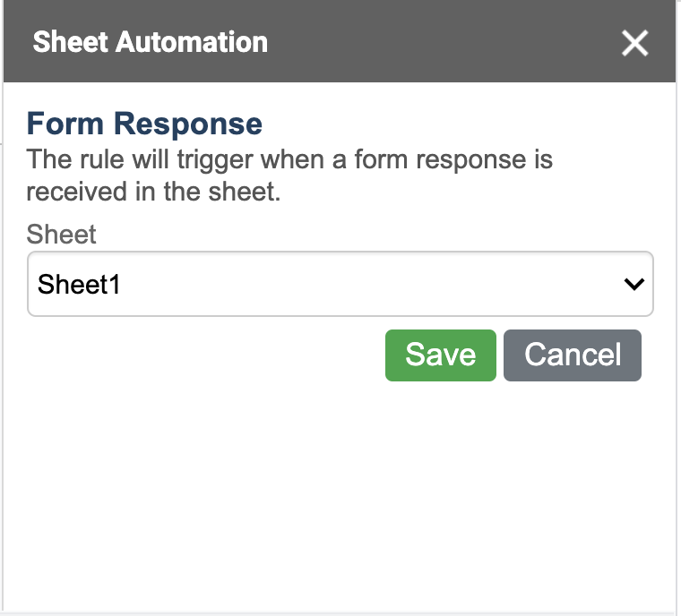Image resolution: width=681 pixels, height=616 pixels.
Task: Close the Sheet Automation dialog with X
Action: [x=634, y=43]
